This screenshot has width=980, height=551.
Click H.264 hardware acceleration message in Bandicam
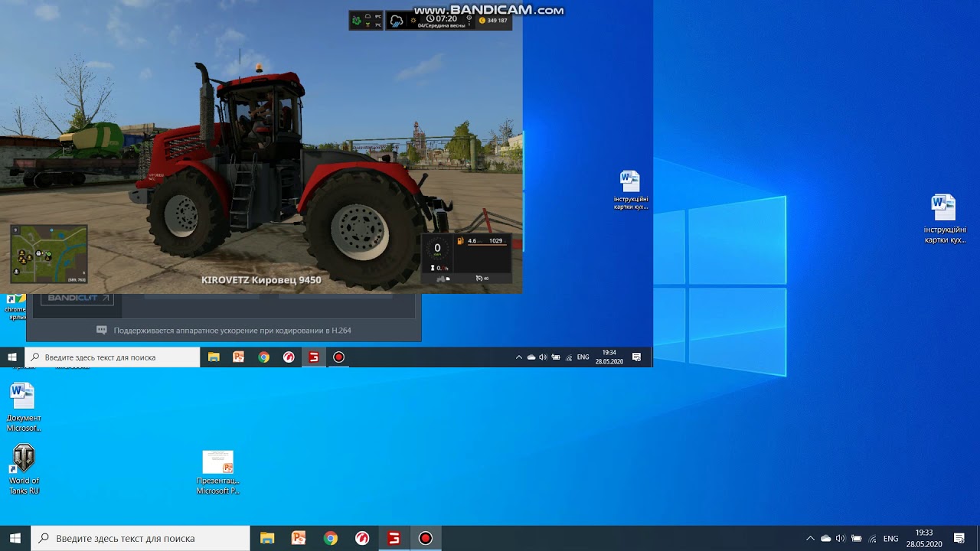coord(232,331)
